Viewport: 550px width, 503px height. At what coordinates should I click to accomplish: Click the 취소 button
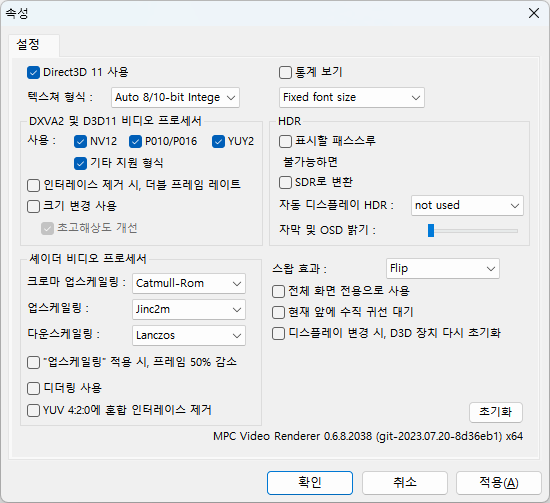pos(405,483)
